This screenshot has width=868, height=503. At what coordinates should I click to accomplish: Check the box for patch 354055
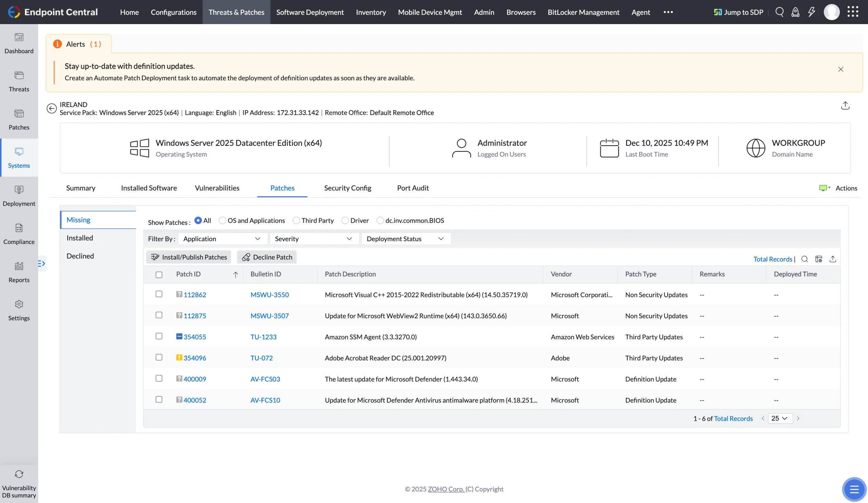[x=159, y=336]
